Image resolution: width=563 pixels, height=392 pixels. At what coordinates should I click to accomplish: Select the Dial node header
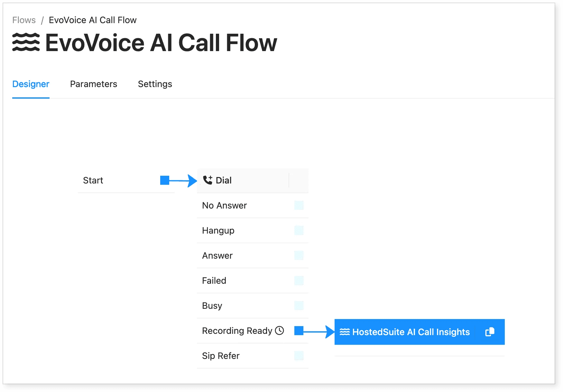click(x=253, y=180)
